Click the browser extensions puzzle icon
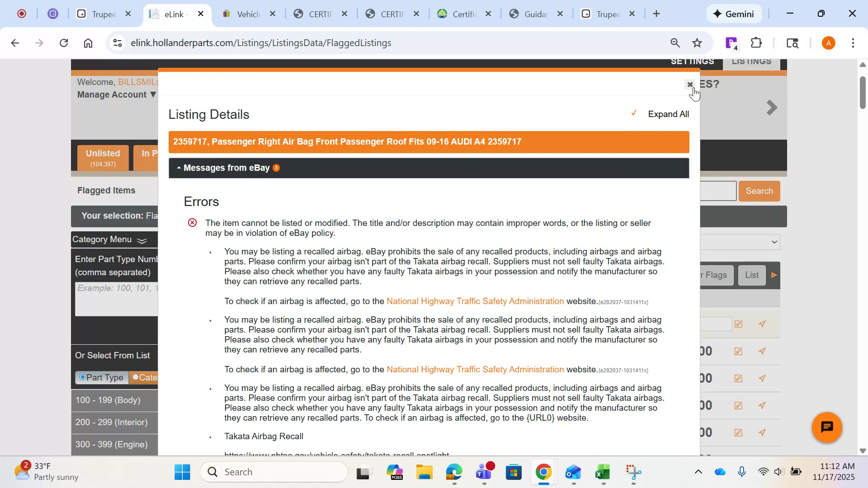This screenshot has height=488, width=868. (x=756, y=42)
